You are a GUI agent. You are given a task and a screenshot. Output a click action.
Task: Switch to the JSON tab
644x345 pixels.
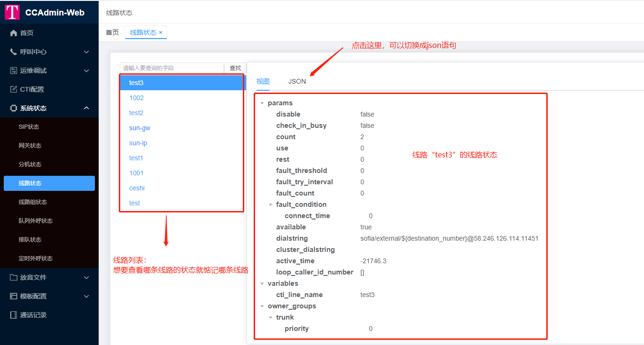coord(297,81)
